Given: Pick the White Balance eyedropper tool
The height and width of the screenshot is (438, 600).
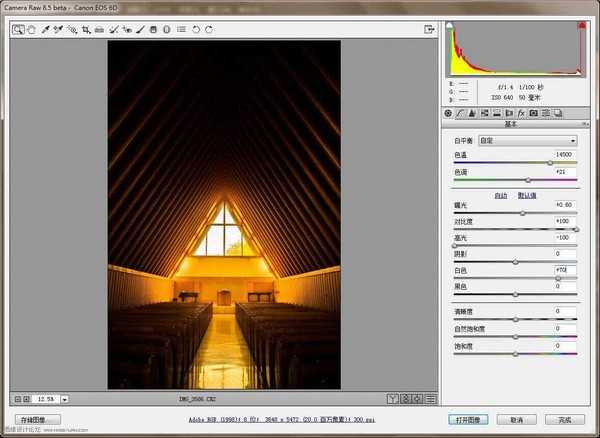Looking at the screenshot, I should tap(45, 30).
